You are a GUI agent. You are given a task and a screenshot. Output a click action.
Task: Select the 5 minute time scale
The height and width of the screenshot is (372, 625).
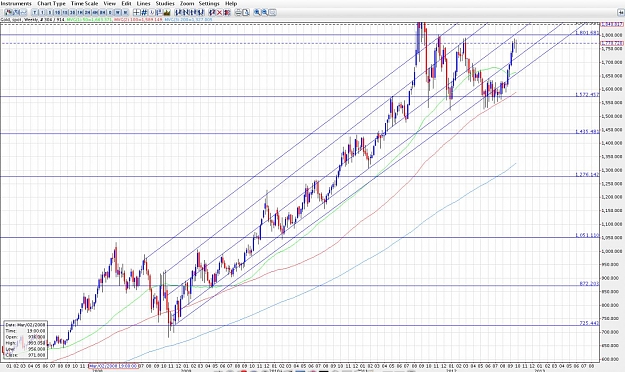pyautogui.click(x=50, y=12)
